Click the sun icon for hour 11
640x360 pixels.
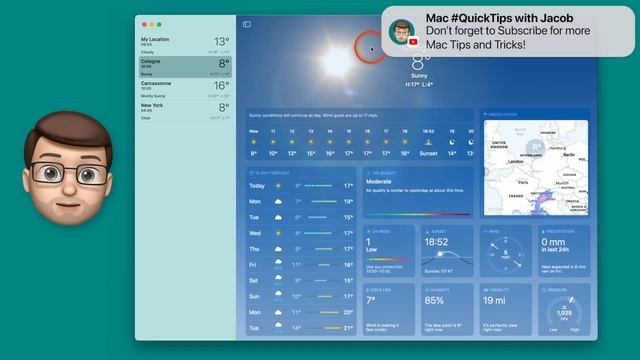click(273, 142)
